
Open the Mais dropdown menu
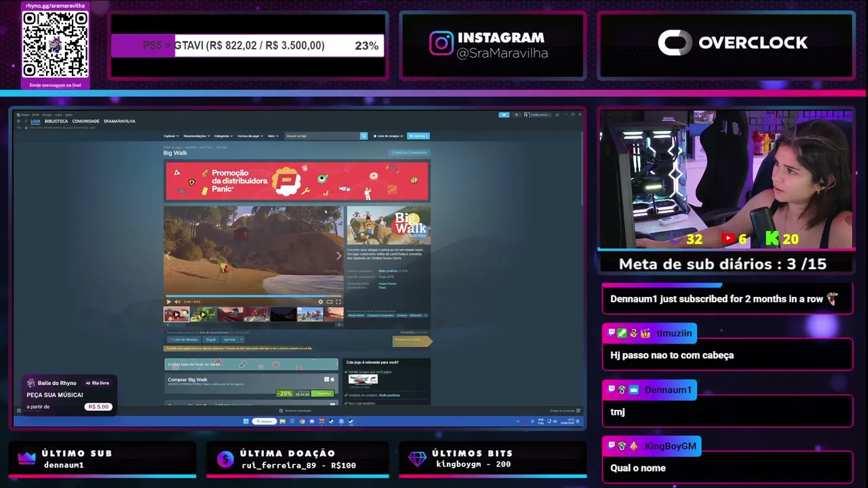tap(273, 136)
